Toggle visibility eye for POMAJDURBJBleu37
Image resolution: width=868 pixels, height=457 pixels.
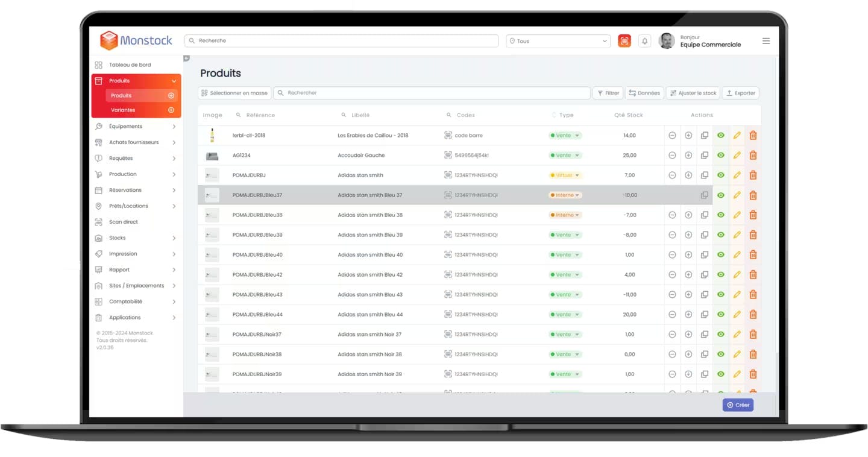tap(720, 195)
